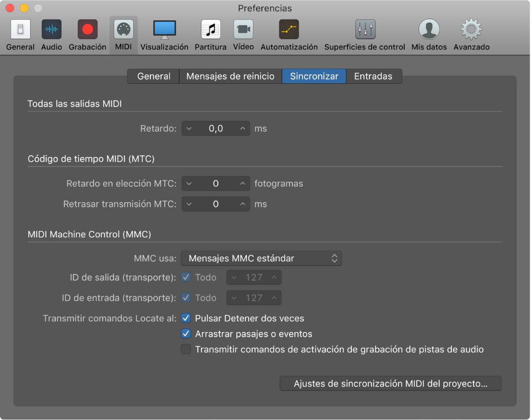
Task: Select the General sub-tab in MIDI
Action: click(x=154, y=76)
